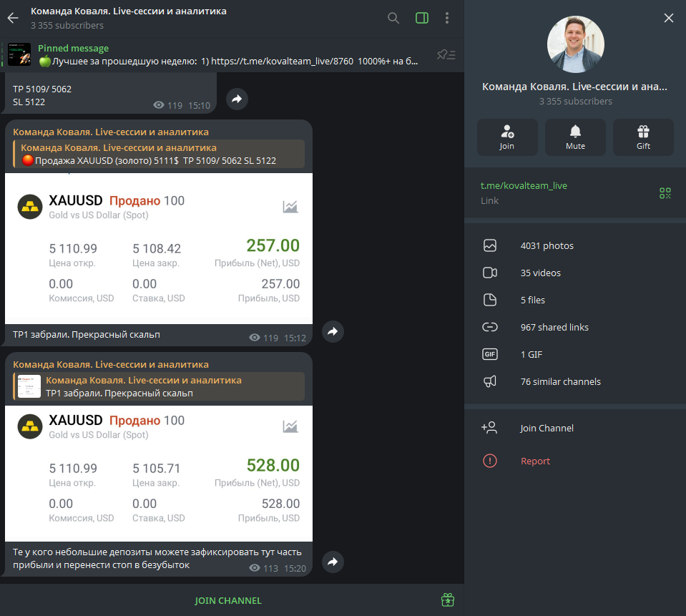Open the XAUUSD screenshot with 257.00 profit
The height and width of the screenshot is (616, 686).
click(159, 248)
